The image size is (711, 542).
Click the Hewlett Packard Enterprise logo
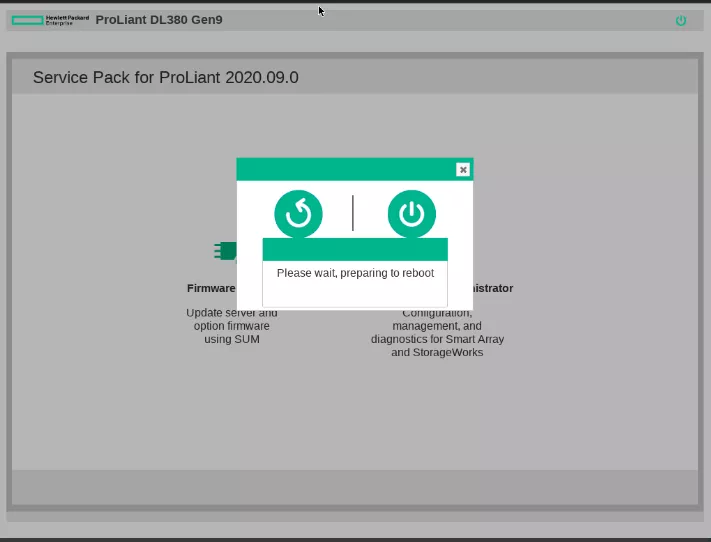coord(50,20)
